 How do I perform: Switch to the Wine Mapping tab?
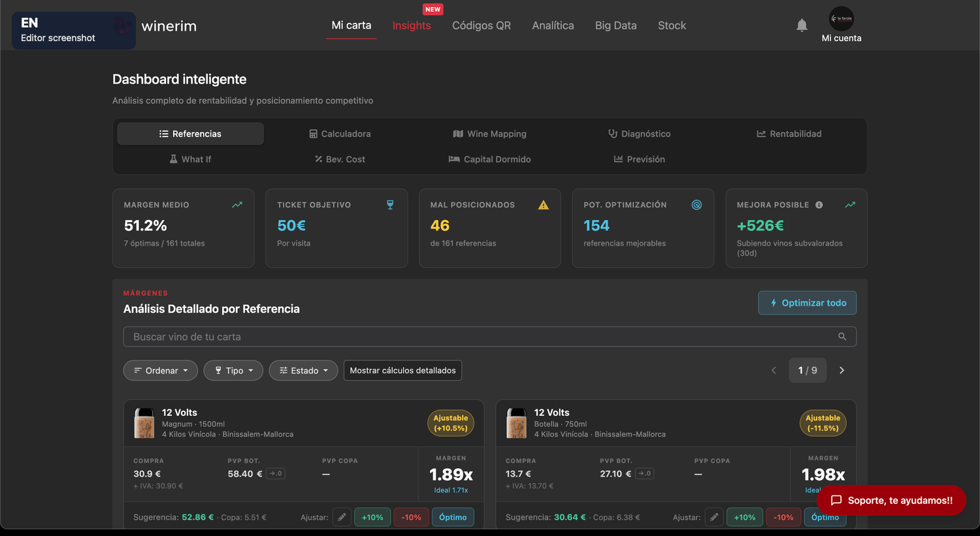[489, 134]
